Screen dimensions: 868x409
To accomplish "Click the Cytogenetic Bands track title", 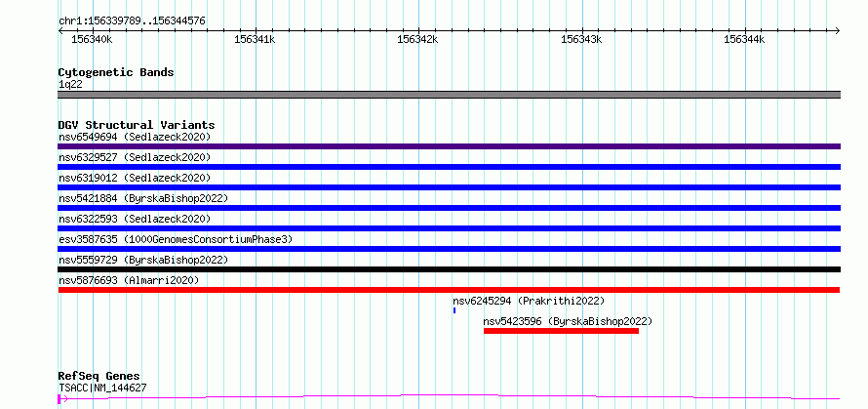I will tap(116, 72).
